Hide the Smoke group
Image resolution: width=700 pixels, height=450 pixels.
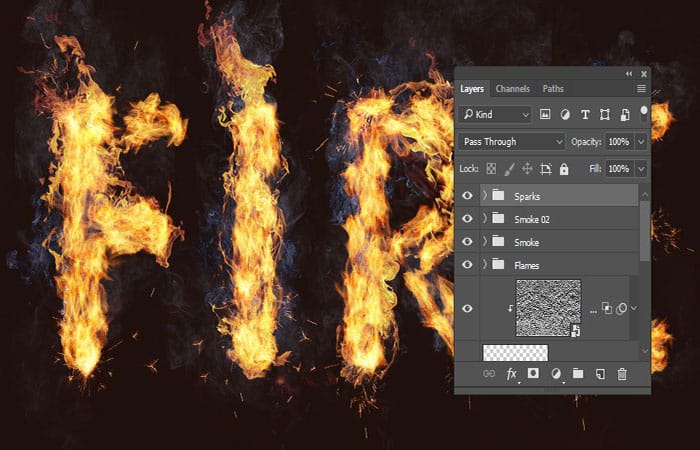467,242
